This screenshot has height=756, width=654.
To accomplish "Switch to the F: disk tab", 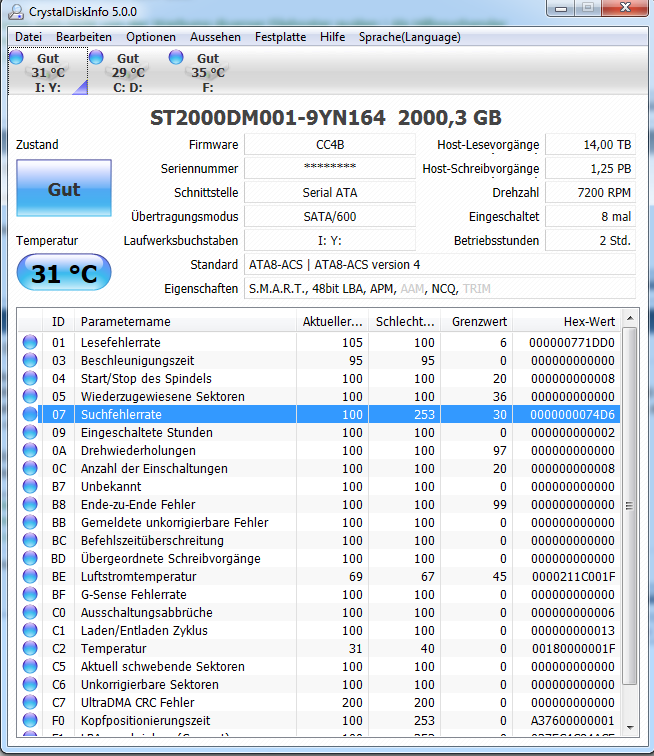I will [208, 71].
